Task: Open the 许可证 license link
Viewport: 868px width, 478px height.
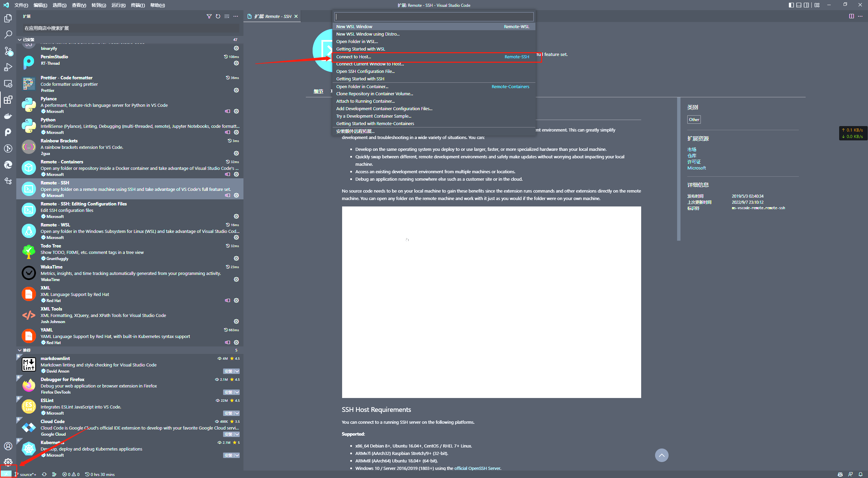Action: coord(694,162)
